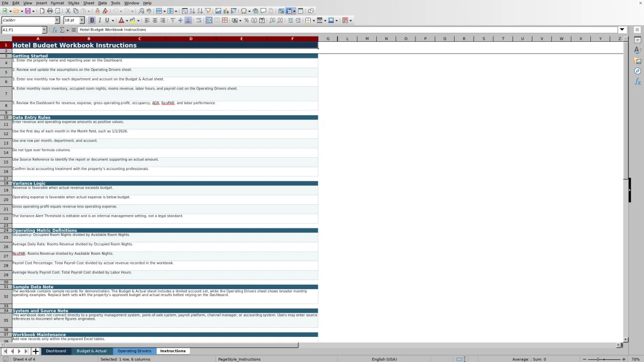Click the formula equals sign button
Image resolution: width=644 pixels, height=362 pixels.
[x=74, y=30]
